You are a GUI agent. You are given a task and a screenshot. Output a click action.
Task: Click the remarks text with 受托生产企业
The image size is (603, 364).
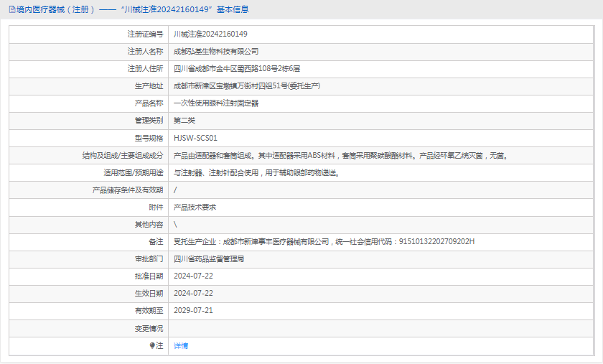pos(324,241)
